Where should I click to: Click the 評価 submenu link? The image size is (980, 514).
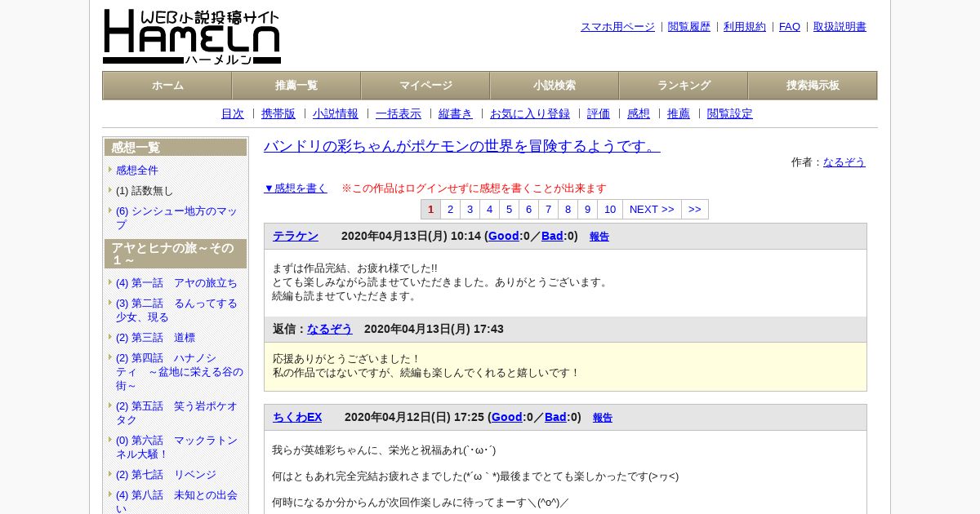[599, 113]
